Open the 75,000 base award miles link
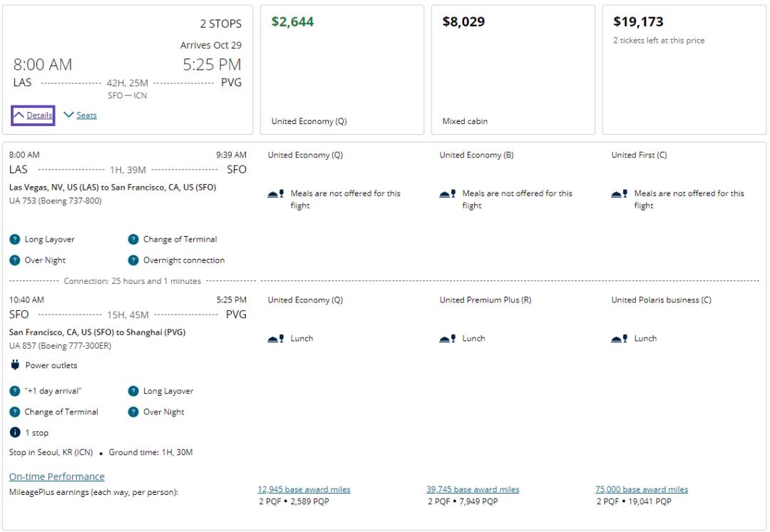This screenshot has height=532, width=770. [642, 490]
